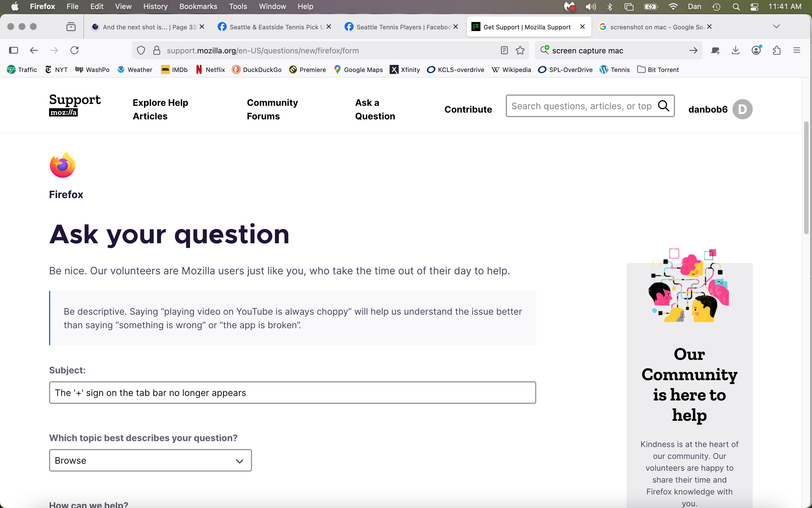Go back using the back arrow
The image size is (812, 508).
point(34,51)
